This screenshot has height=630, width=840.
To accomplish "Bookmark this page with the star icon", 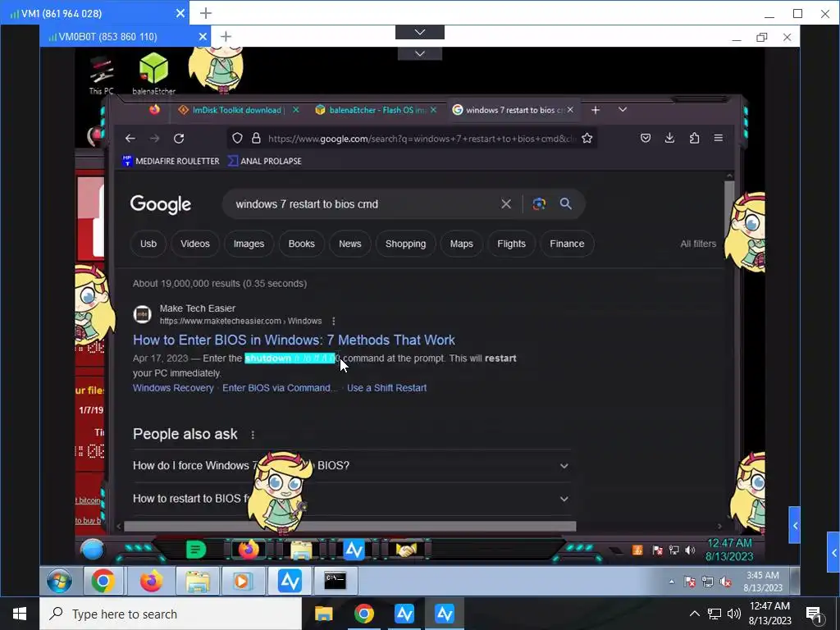I will click(x=587, y=138).
